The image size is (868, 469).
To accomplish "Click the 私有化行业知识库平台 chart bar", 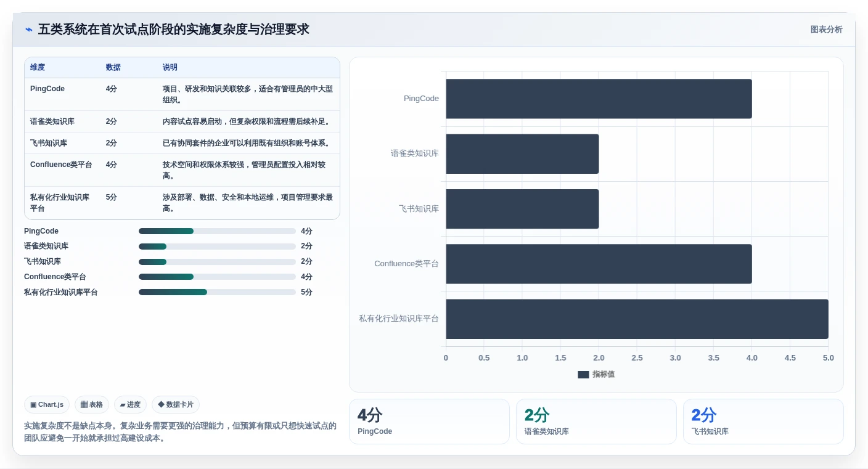I will point(637,319).
